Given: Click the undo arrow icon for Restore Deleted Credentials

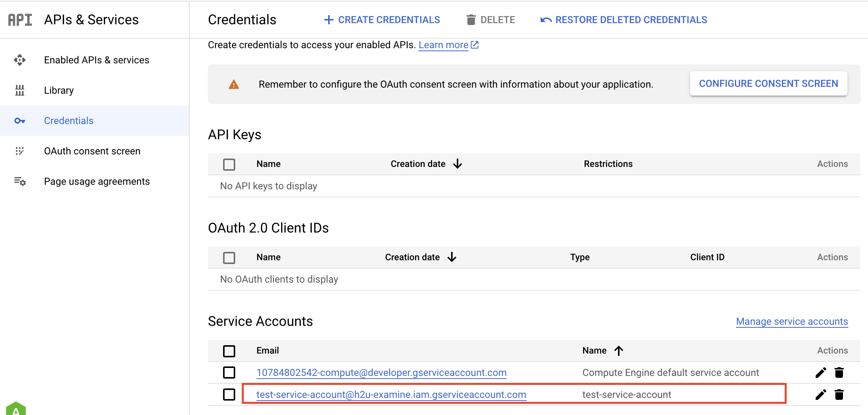Looking at the screenshot, I should point(546,20).
